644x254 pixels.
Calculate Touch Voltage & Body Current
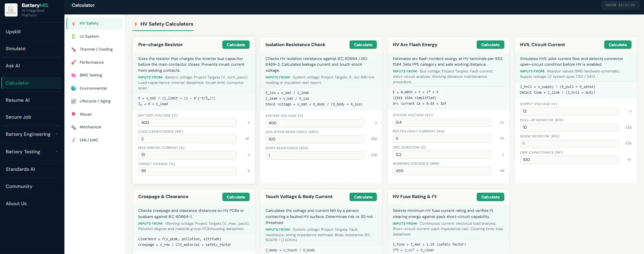pyautogui.click(x=363, y=197)
